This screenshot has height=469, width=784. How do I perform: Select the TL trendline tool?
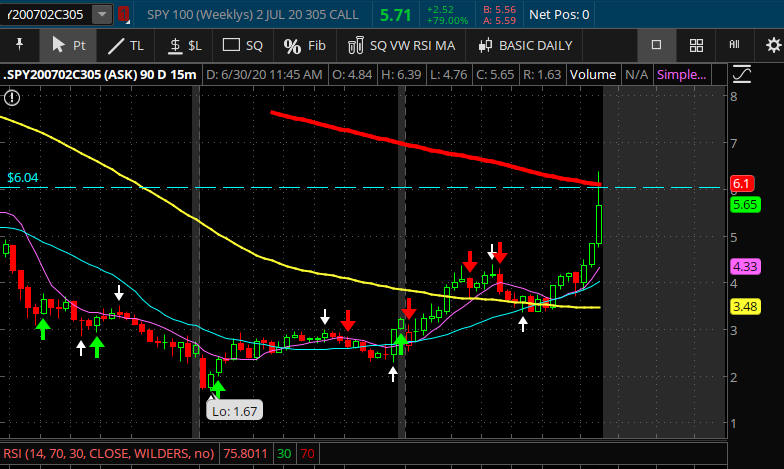[126, 46]
